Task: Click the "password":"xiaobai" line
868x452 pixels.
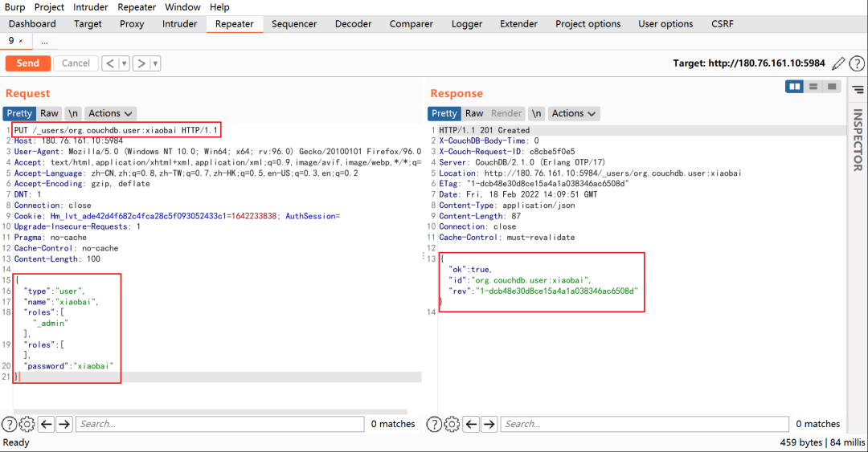Action: [x=68, y=366]
